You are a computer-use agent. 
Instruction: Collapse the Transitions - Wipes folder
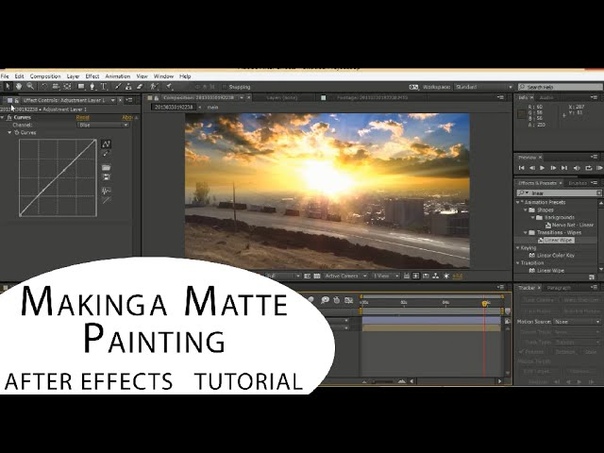[525, 233]
